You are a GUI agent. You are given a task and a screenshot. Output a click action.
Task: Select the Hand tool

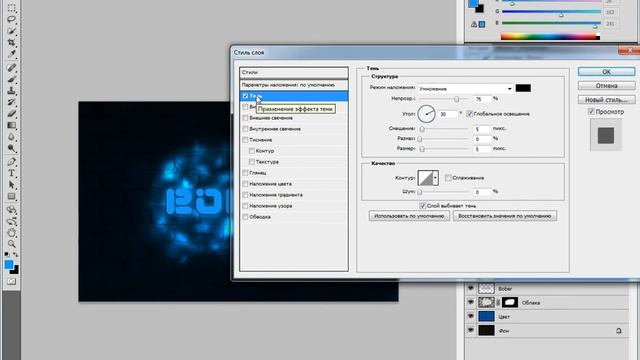(x=11, y=233)
